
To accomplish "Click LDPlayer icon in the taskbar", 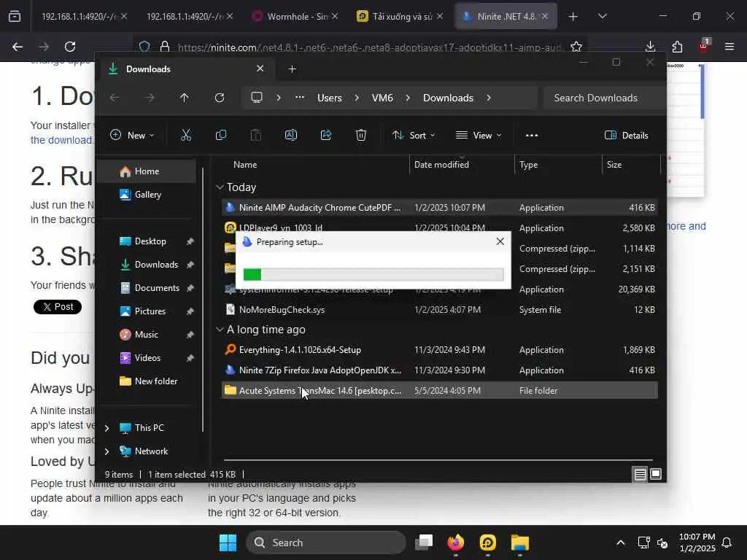I will coord(488,542).
